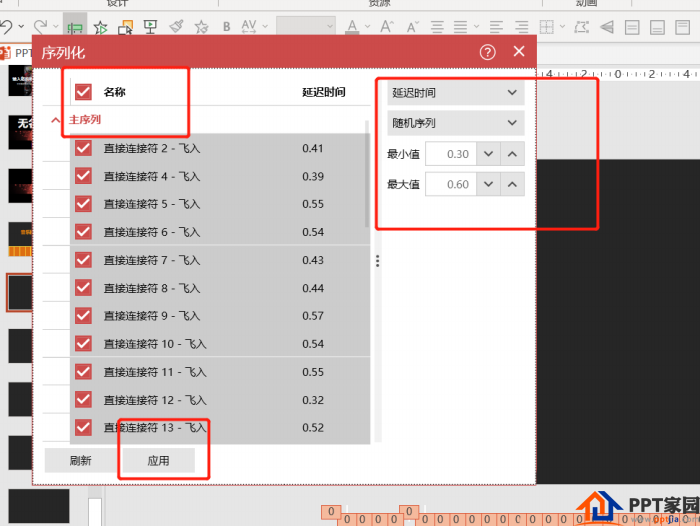Decrease 最小值 with the down arrow
This screenshot has height=526, width=700.
487,154
